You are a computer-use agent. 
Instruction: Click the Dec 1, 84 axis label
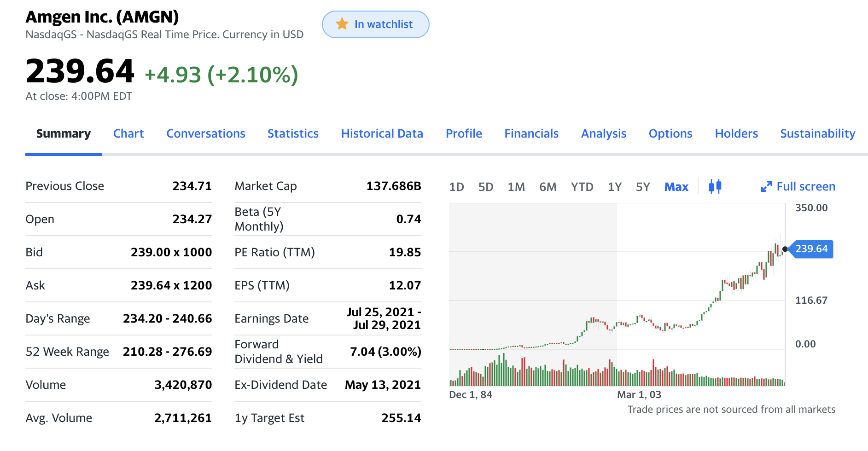click(x=471, y=394)
